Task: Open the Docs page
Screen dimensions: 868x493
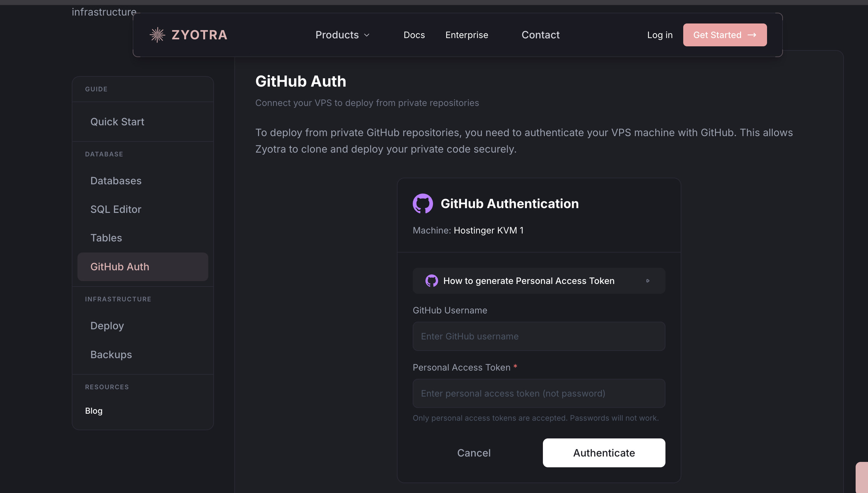Action: [x=414, y=35]
